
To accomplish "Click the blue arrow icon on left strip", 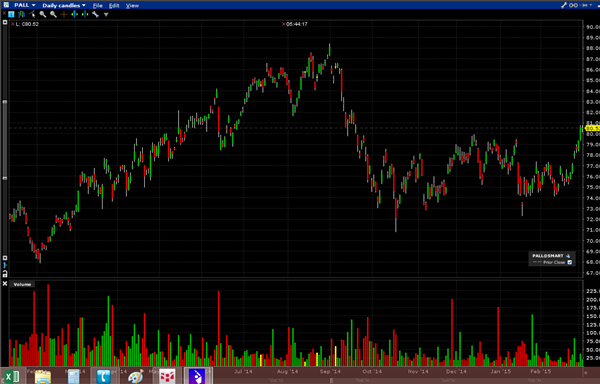I will pos(5,265).
